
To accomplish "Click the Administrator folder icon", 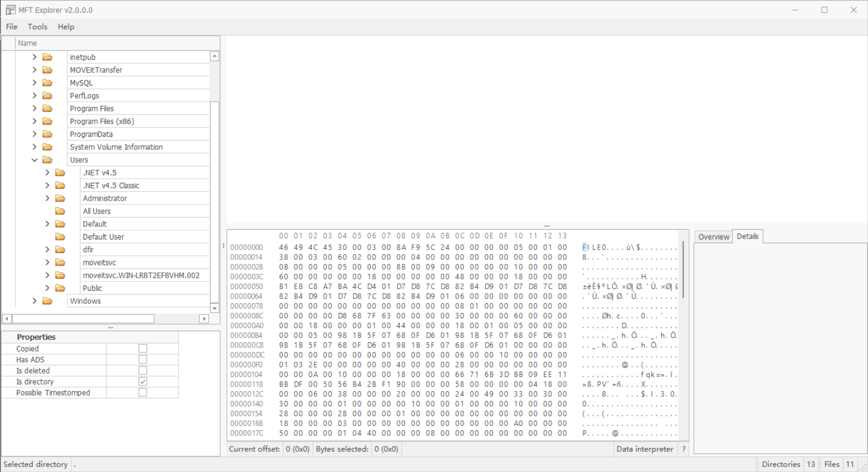I will pos(60,198).
